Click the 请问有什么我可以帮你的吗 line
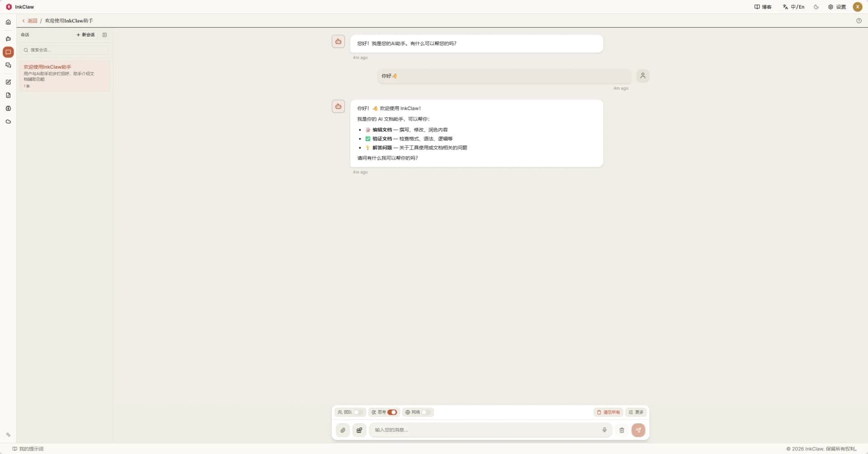Image resolution: width=868 pixels, height=454 pixels. [387, 158]
